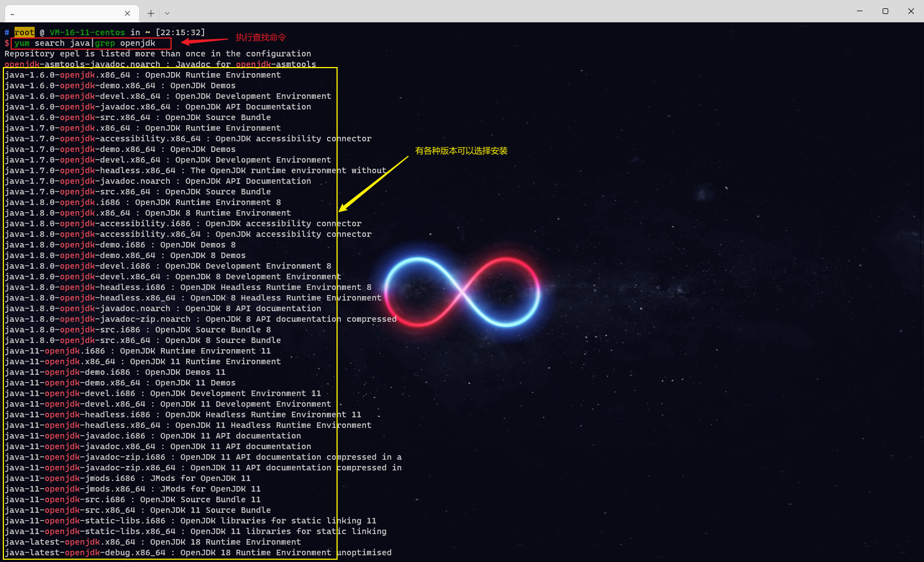
Task: Click the java-11-openjdk-demo.i686 line
Action: (x=115, y=372)
